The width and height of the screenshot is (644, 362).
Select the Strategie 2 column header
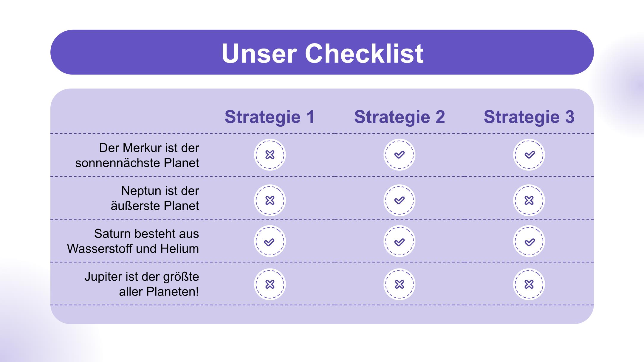(x=400, y=117)
